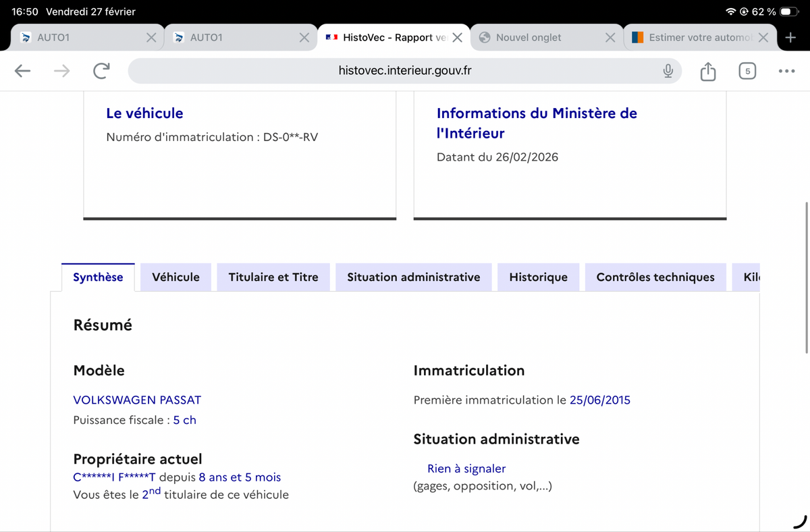The height and width of the screenshot is (532, 810).
Task: Open the tab overview showing 5 tabs
Action: click(x=747, y=71)
